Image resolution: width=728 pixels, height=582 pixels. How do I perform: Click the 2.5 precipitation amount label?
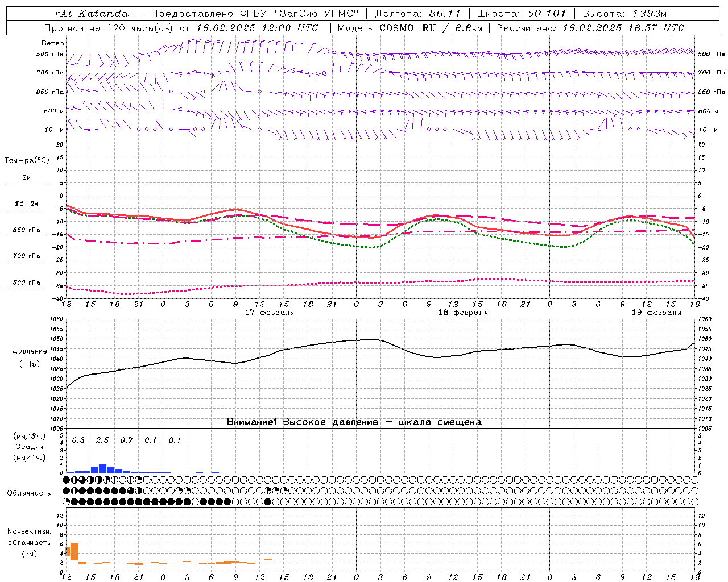click(102, 440)
